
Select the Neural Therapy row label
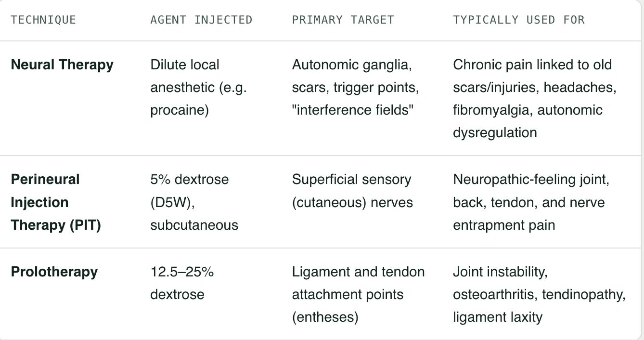(62, 65)
